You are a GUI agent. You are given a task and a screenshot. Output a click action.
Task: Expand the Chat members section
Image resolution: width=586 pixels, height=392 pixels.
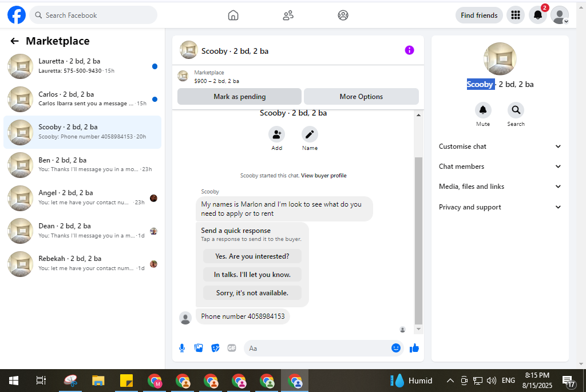[500, 167]
